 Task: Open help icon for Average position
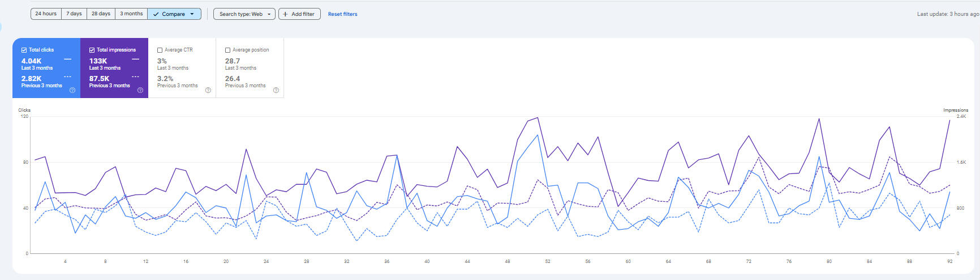(x=276, y=90)
